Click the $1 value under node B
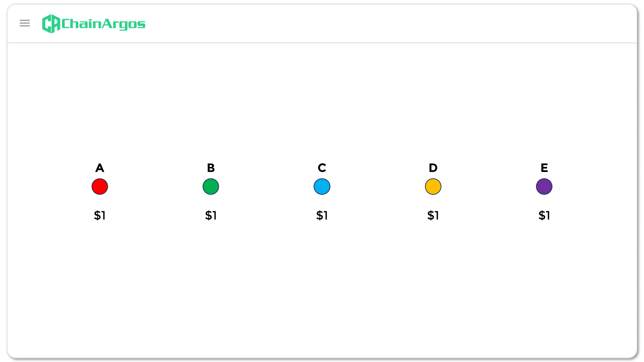The height and width of the screenshot is (362, 644). point(211,215)
